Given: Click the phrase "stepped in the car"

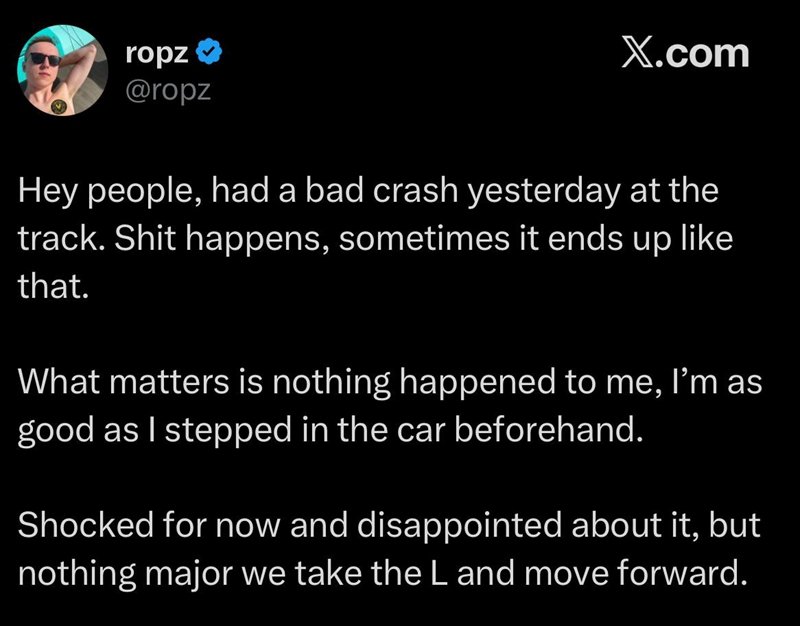Looking at the screenshot, I should click(x=305, y=429).
